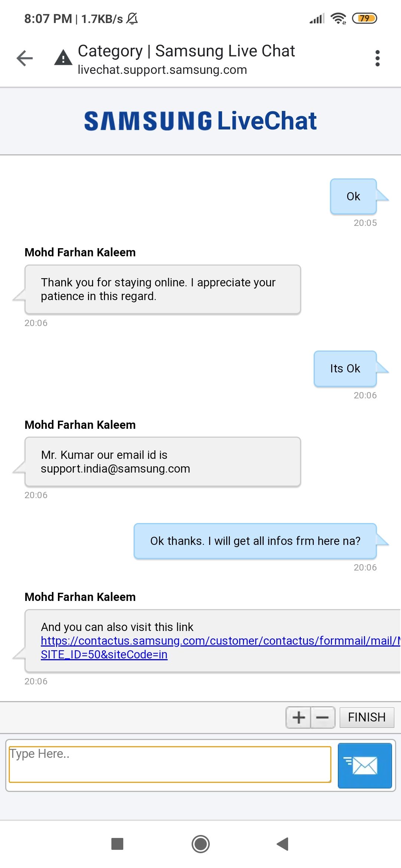Tap the battery indicator in status bar

(364, 18)
